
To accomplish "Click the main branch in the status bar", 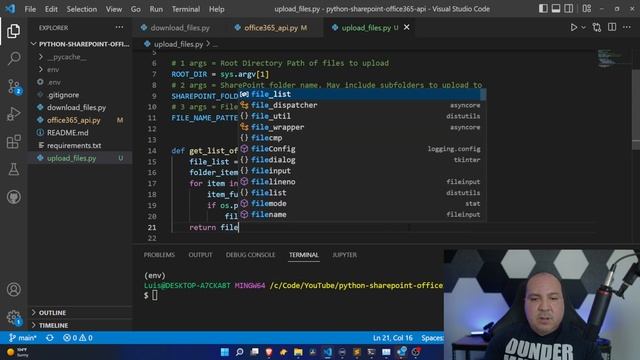I will pyautogui.click(x=22, y=338).
